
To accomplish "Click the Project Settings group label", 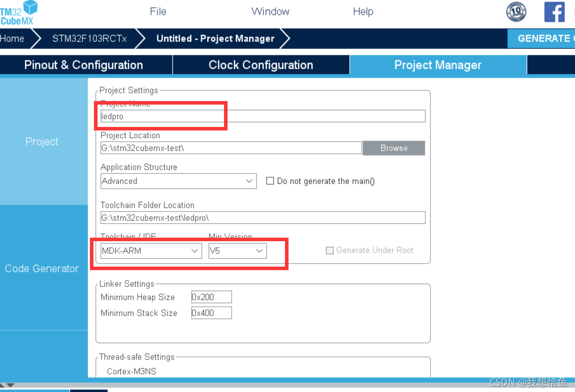I will tap(129, 90).
